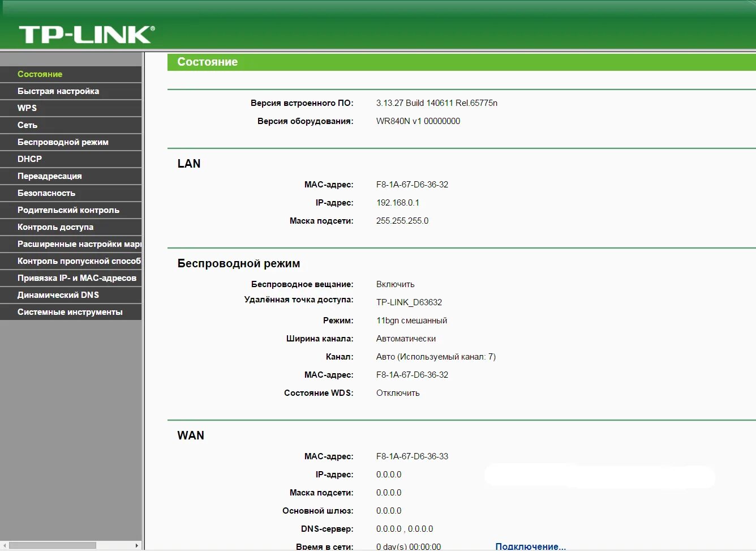Click sidebar scrollbar left arrow
This screenshot has height=551, width=756.
[x=5, y=545]
